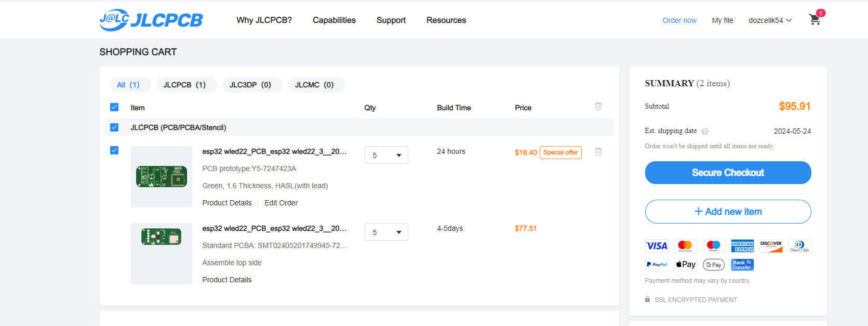868x326 pixels.
Task: Select the PayPal payment icon
Action: (657, 265)
